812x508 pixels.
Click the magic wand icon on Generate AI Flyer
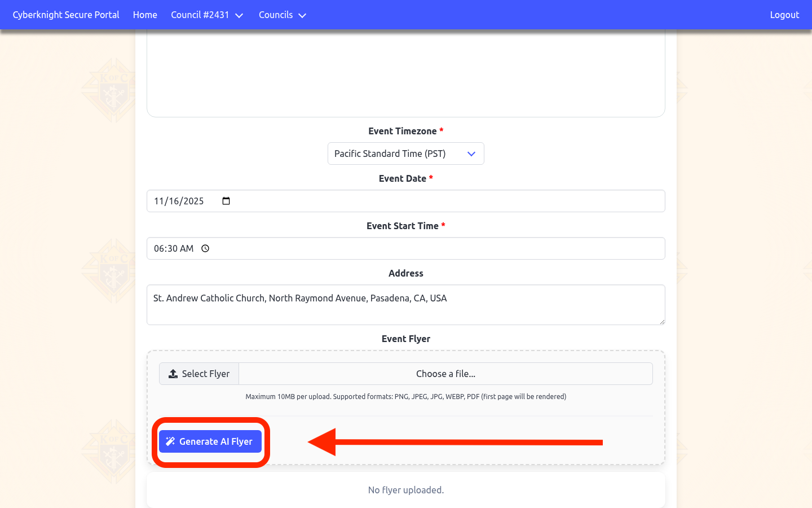[170, 441]
